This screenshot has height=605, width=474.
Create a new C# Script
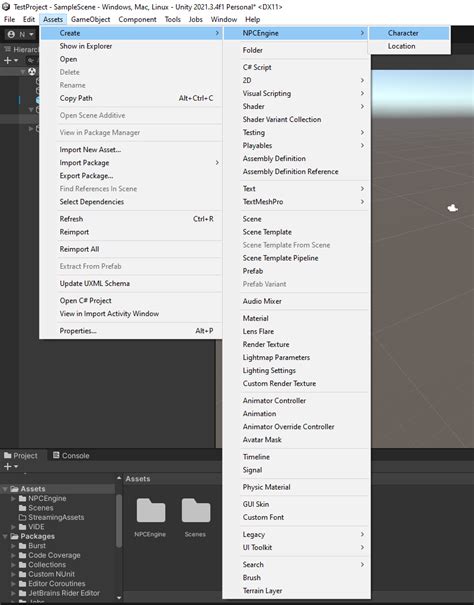(296, 67)
